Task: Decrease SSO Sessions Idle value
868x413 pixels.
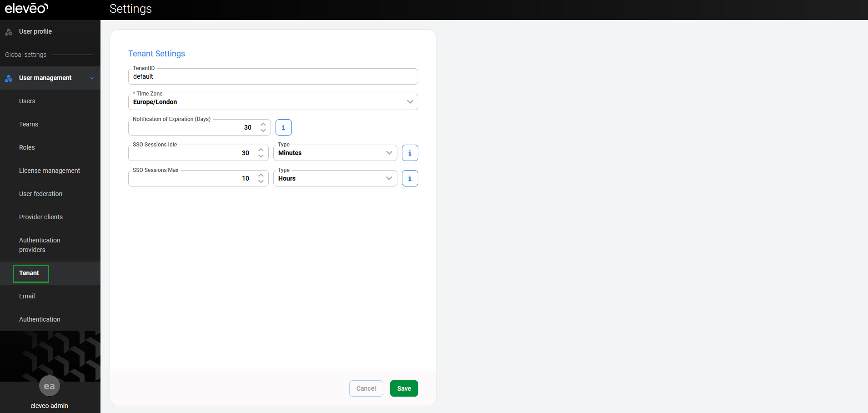Action: click(x=261, y=156)
